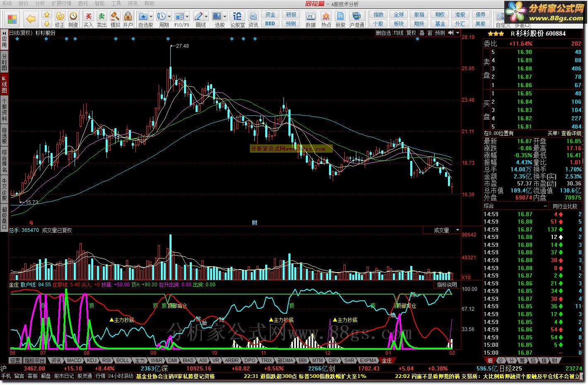Click the 删自选 button

pos(383,33)
